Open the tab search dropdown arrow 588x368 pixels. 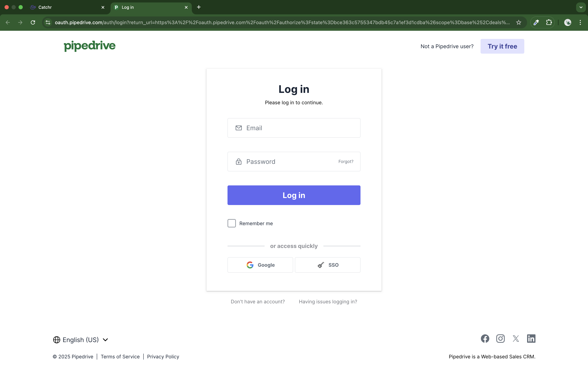(581, 7)
